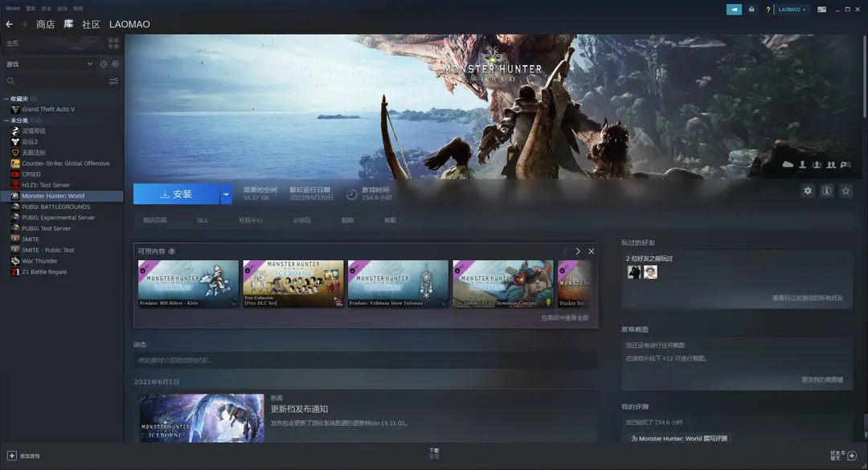
Task: Open the announcements megaphone icon
Action: [x=734, y=10]
